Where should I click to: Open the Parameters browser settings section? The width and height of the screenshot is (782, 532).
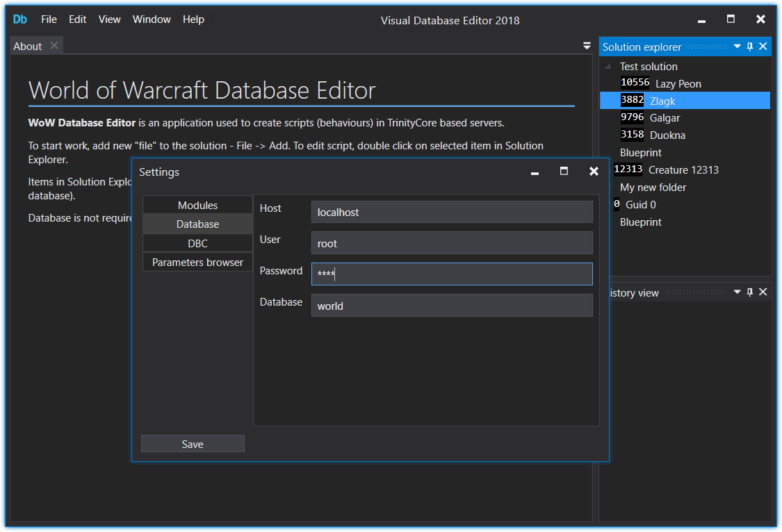click(x=197, y=262)
